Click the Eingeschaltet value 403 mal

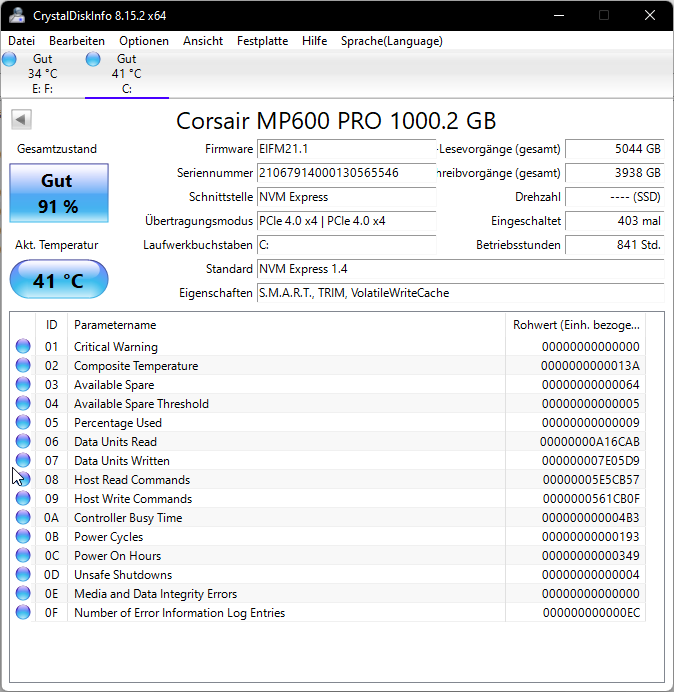point(614,221)
